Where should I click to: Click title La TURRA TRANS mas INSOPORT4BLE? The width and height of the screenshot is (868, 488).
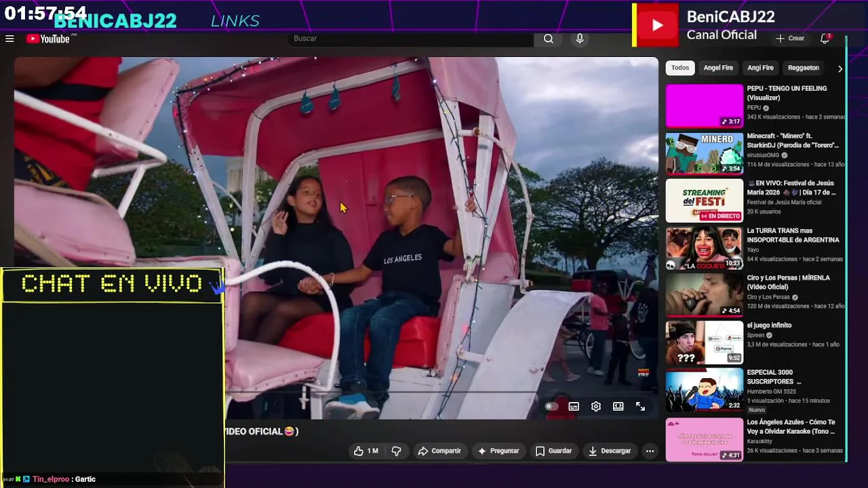coord(793,235)
